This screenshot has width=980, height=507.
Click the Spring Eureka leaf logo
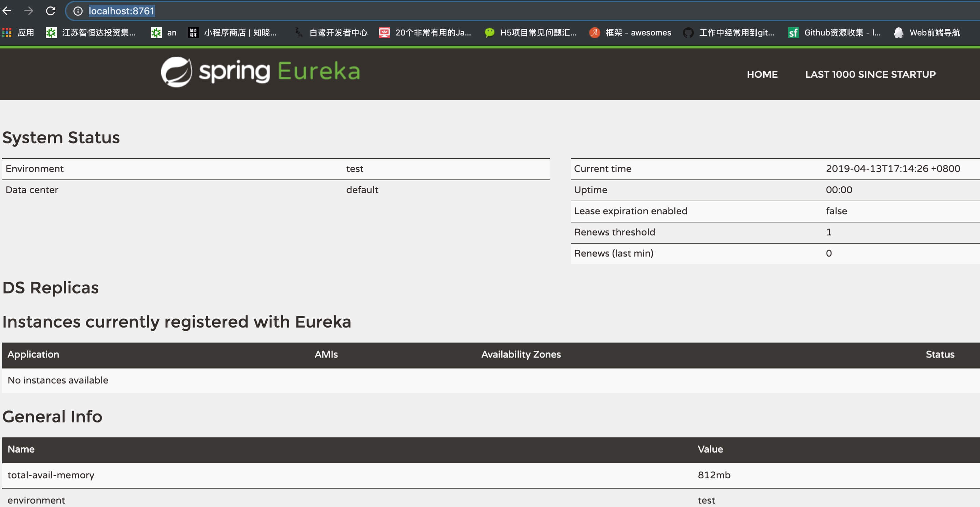[176, 72]
